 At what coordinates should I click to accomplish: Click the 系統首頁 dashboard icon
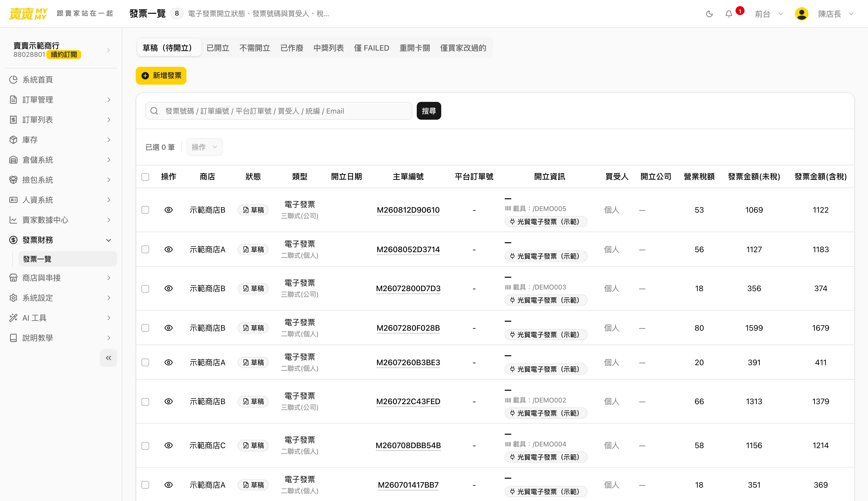pos(13,80)
